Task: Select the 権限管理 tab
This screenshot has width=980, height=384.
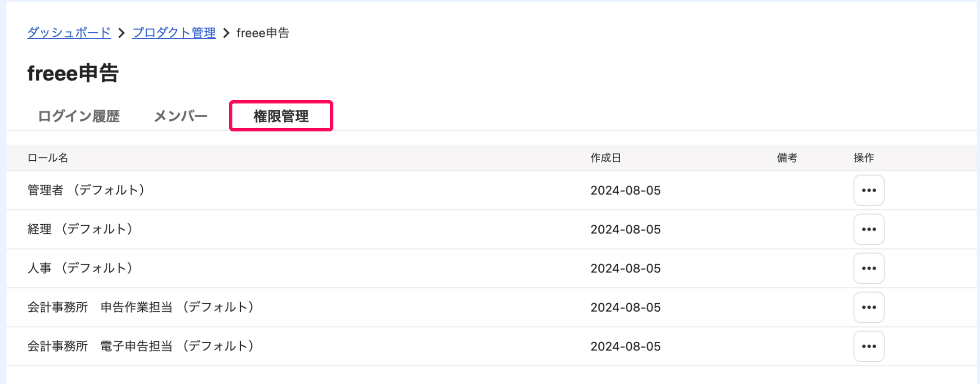Action: pos(281,116)
